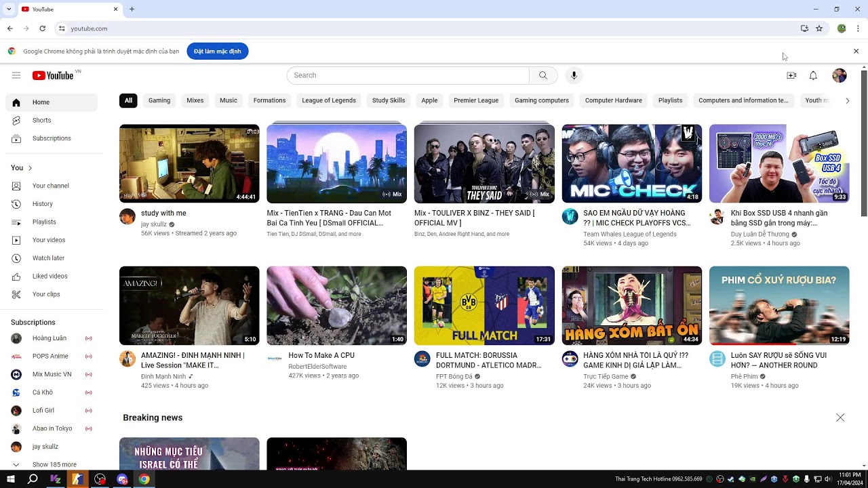The width and height of the screenshot is (868, 488).
Task: Open the install app icon in address bar
Action: 804,28
